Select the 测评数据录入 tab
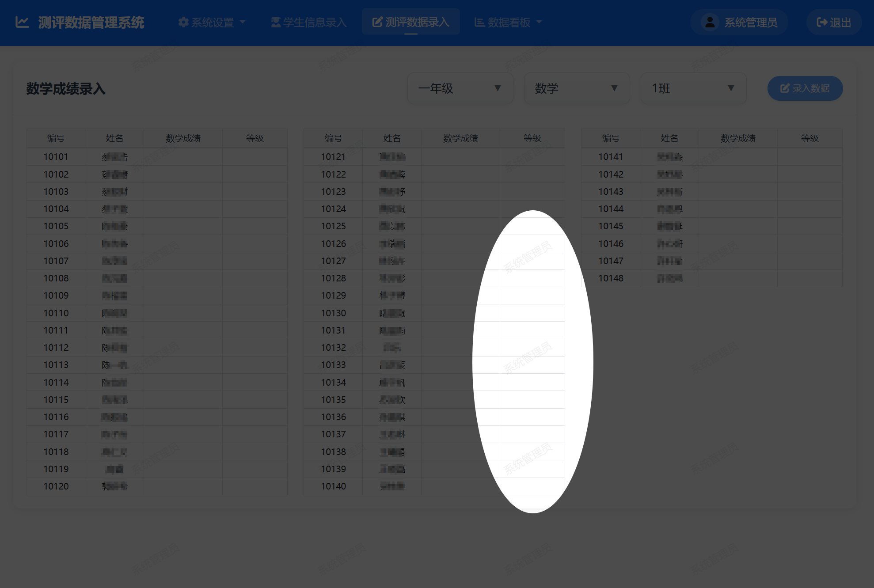Image resolution: width=874 pixels, height=588 pixels. (x=410, y=21)
